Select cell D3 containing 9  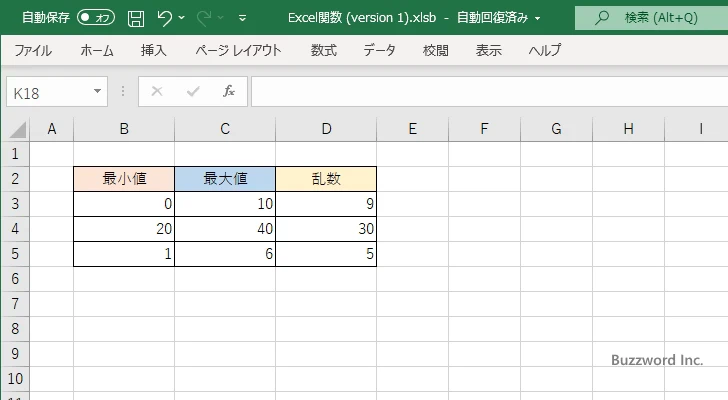pyautogui.click(x=326, y=204)
